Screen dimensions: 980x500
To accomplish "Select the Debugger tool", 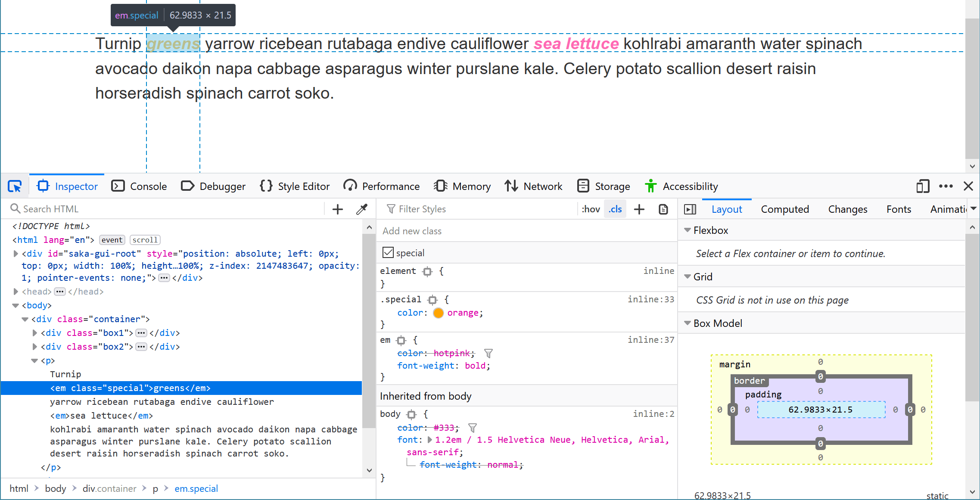I will tap(221, 186).
